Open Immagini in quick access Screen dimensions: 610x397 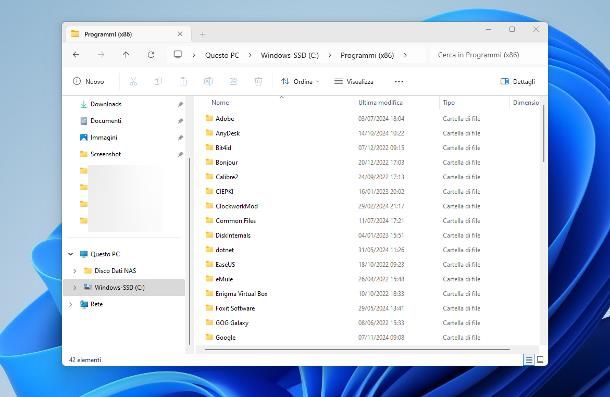(104, 137)
